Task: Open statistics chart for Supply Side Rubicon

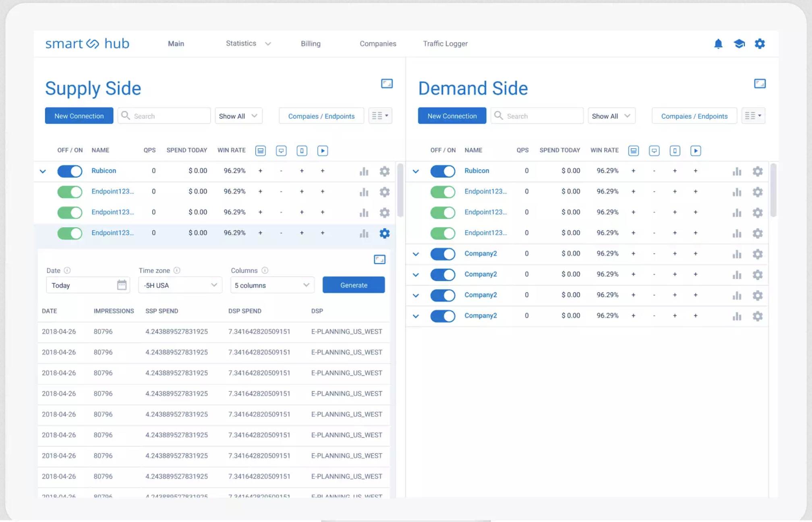Action: click(364, 171)
